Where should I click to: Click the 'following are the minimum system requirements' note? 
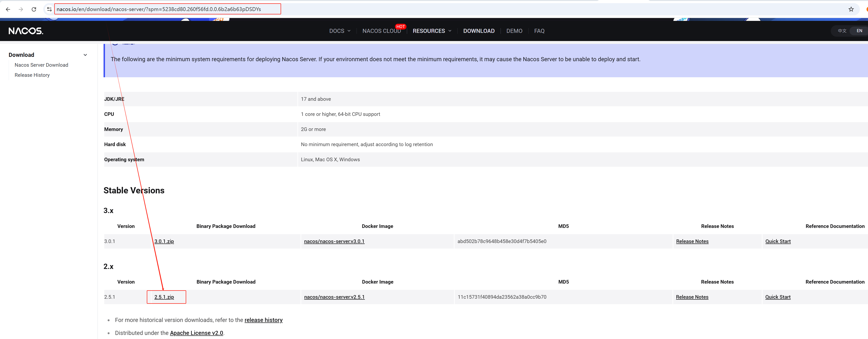tap(375, 59)
